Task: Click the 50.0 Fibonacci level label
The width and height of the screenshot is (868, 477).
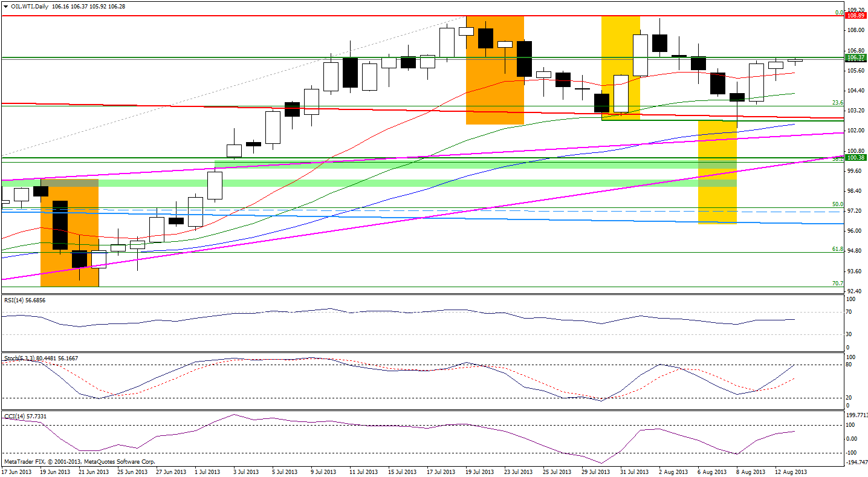Action: [x=838, y=204]
